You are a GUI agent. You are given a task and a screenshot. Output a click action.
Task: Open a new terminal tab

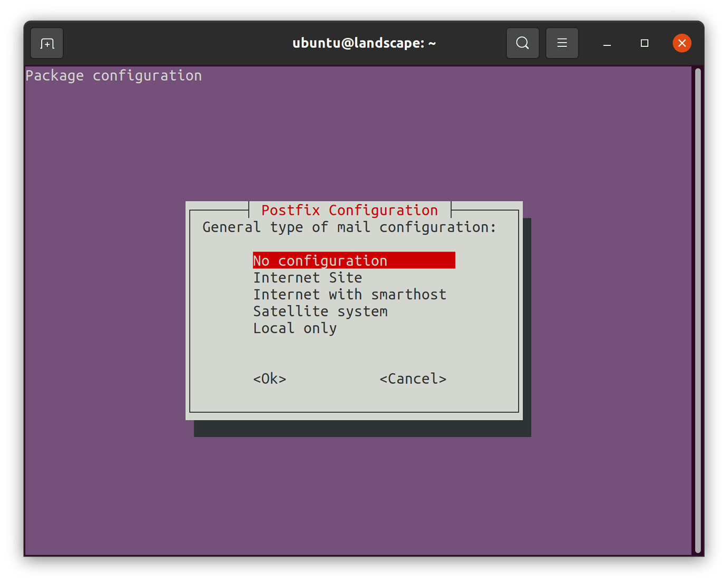pos(47,43)
